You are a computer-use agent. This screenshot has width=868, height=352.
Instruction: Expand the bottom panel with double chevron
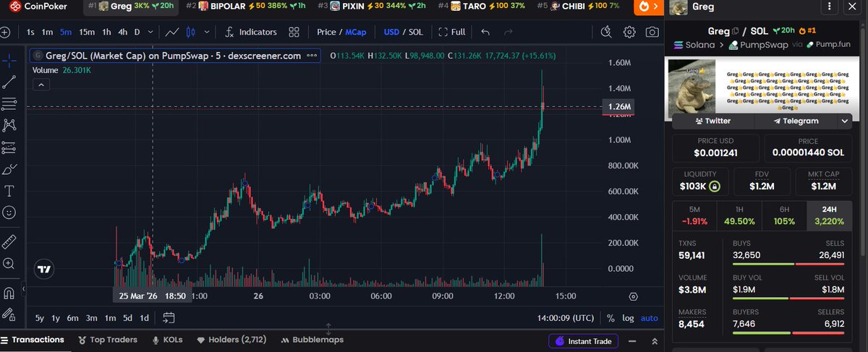655,341
